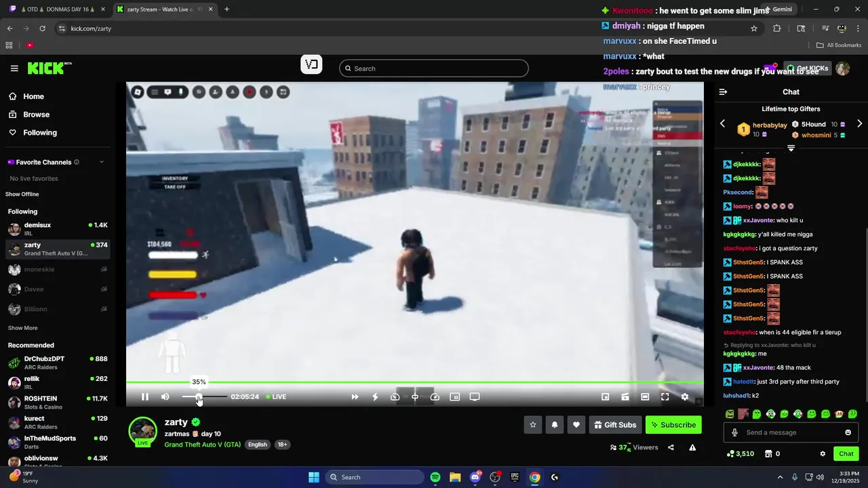Viewport: 868px width, 488px height.
Task: Open a new browser tab with plus
Action: point(226,9)
